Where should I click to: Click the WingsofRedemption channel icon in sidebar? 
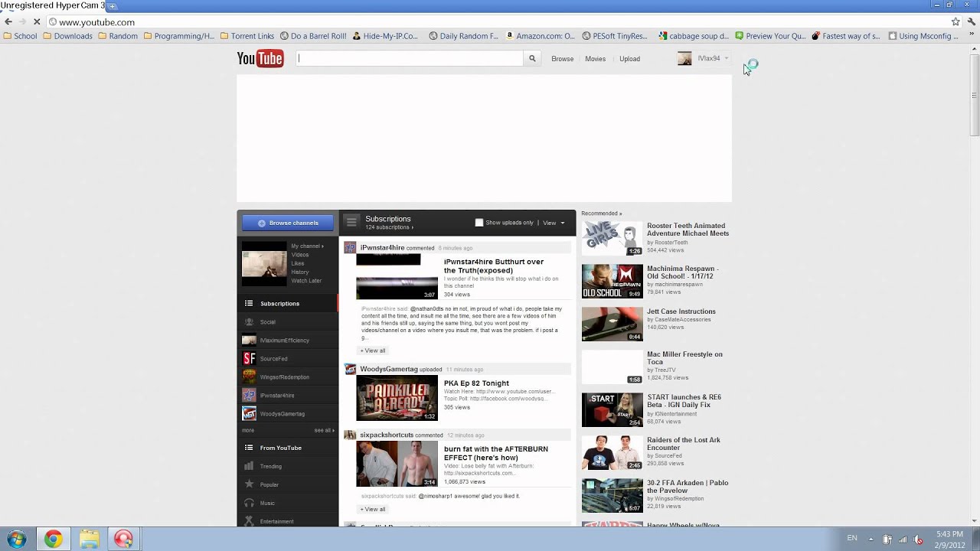(x=249, y=377)
